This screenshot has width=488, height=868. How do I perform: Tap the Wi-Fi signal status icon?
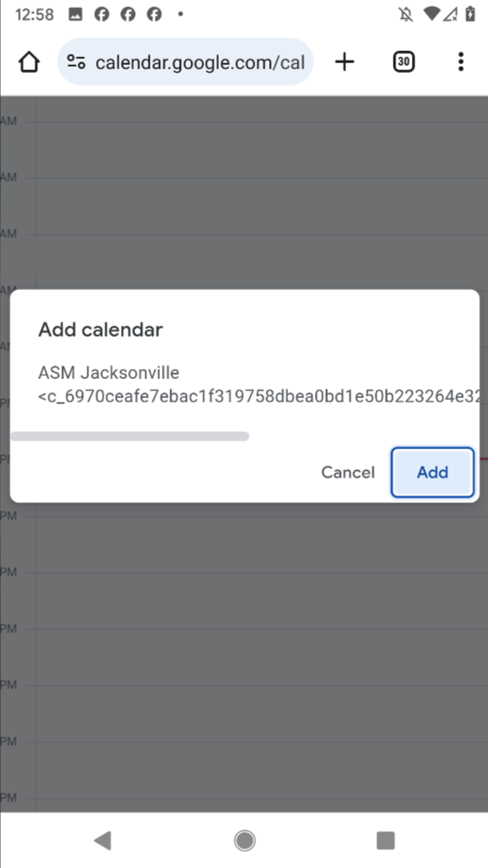coord(432,14)
